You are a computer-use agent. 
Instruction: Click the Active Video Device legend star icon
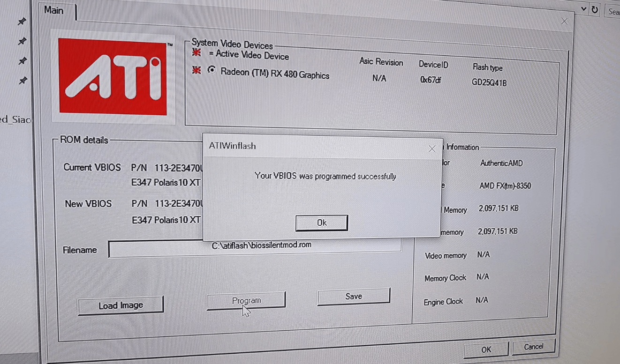tap(197, 52)
